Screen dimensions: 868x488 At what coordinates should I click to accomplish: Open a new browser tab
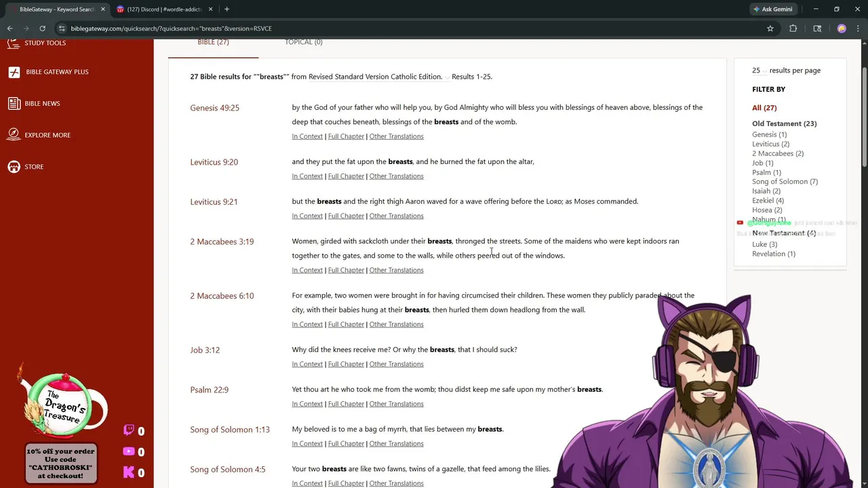click(226, 9)
